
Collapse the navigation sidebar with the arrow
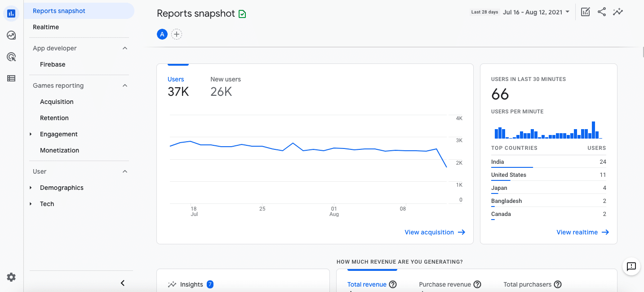tap(123, 283)
